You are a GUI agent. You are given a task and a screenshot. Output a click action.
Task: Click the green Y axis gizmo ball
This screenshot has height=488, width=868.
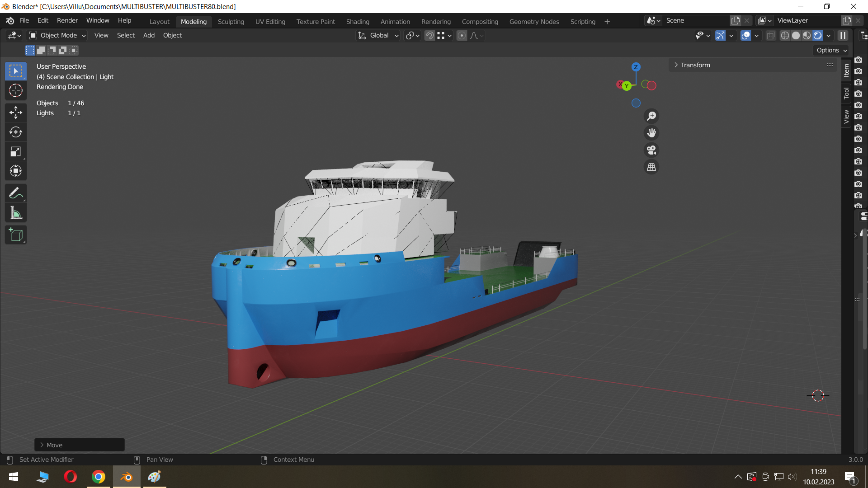point(627,86)
